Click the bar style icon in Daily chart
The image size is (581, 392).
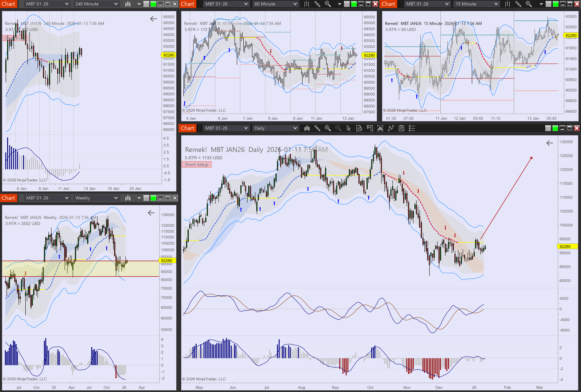click(x=307, y=128)
